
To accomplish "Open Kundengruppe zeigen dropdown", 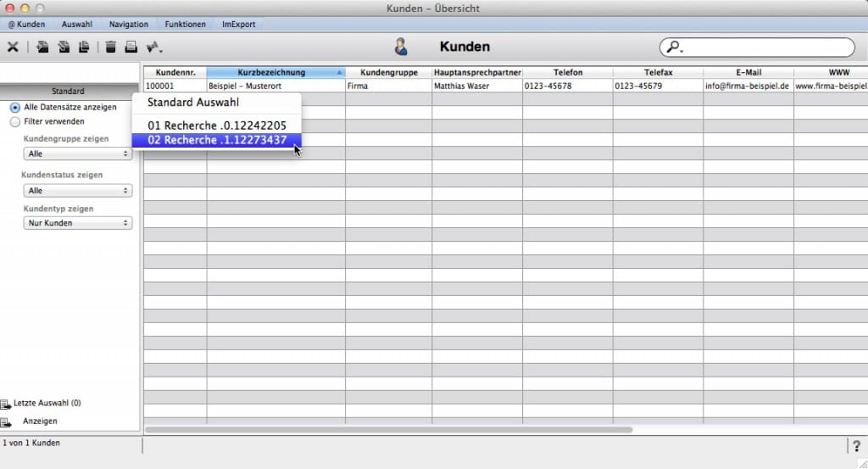I will (x=77, y=154).
